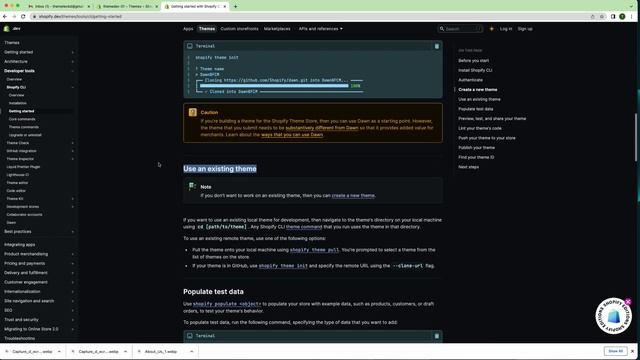Open Core commands in sidebar
640x360 pixels.
22,119
